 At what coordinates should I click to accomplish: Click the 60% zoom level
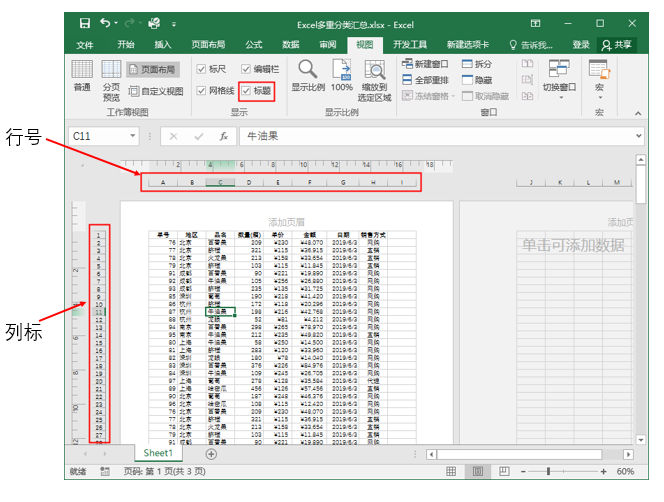pos(625,471)
